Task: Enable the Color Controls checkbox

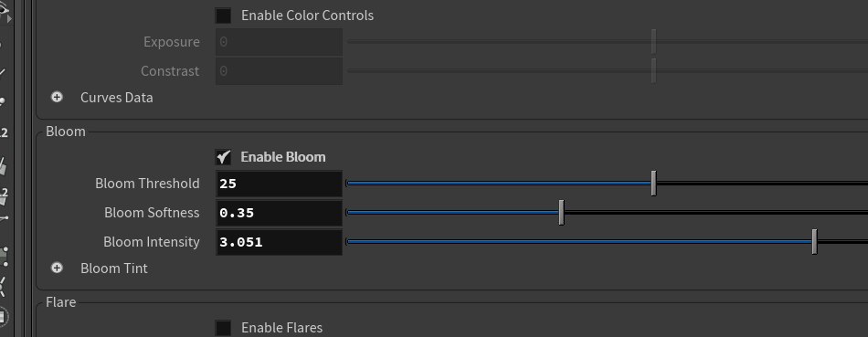Action: tap(223, 16)
